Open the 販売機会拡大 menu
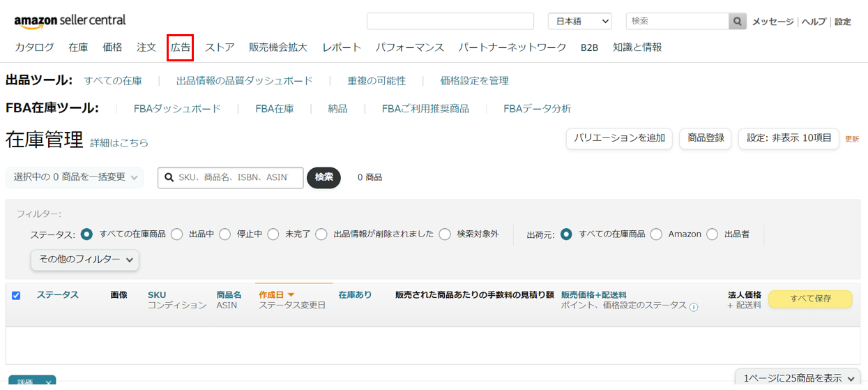The height and width of the screenshot is (390, 868). point(278,47)
